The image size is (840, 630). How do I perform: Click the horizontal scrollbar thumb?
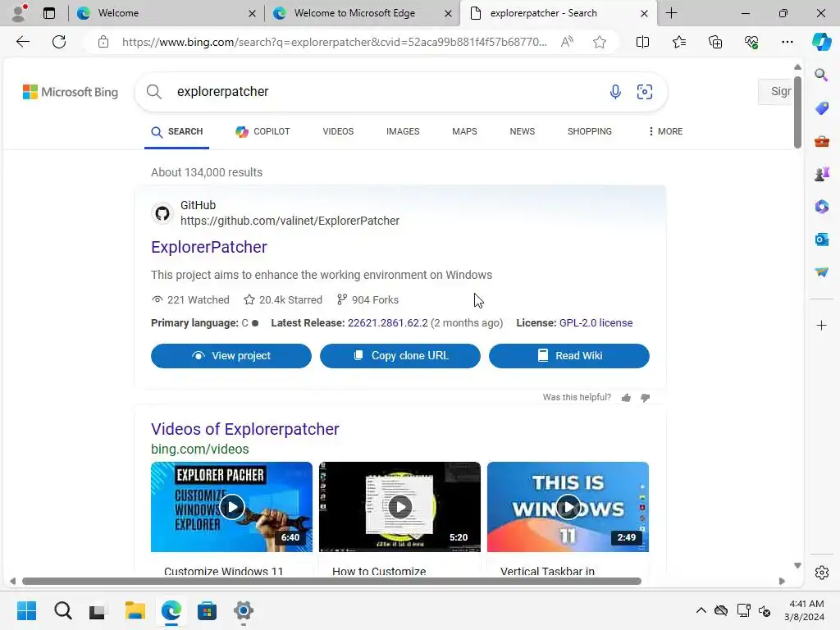point(331,582)
